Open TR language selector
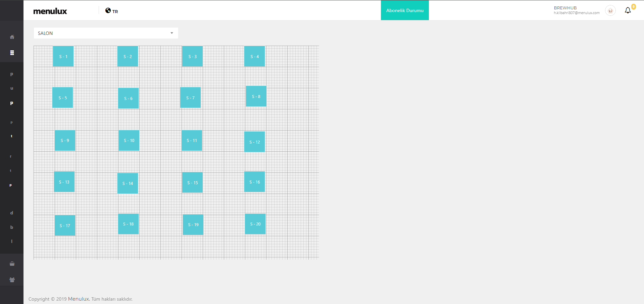This screenshot has width=644, height=304. pos(115,11)
